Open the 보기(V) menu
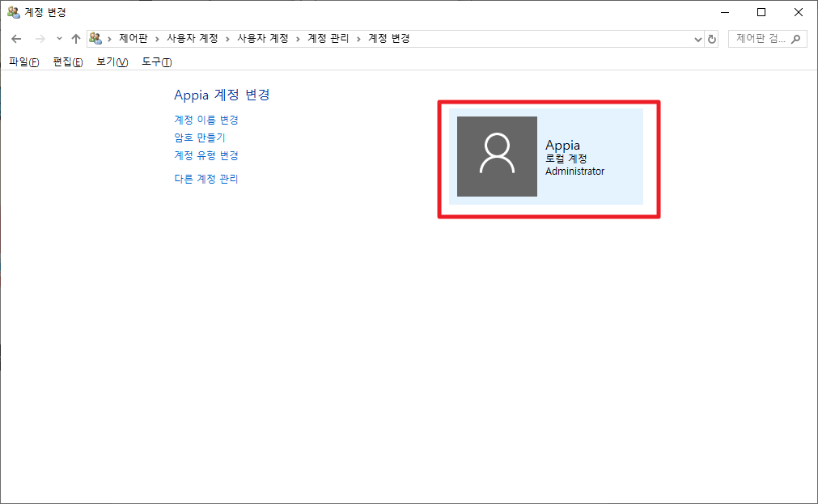 pyautogui.click(x=112, y=62)
